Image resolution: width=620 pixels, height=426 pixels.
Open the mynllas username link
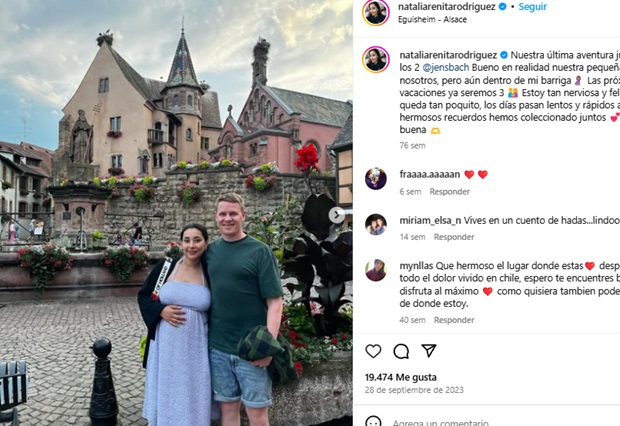(x=416, y=266)
